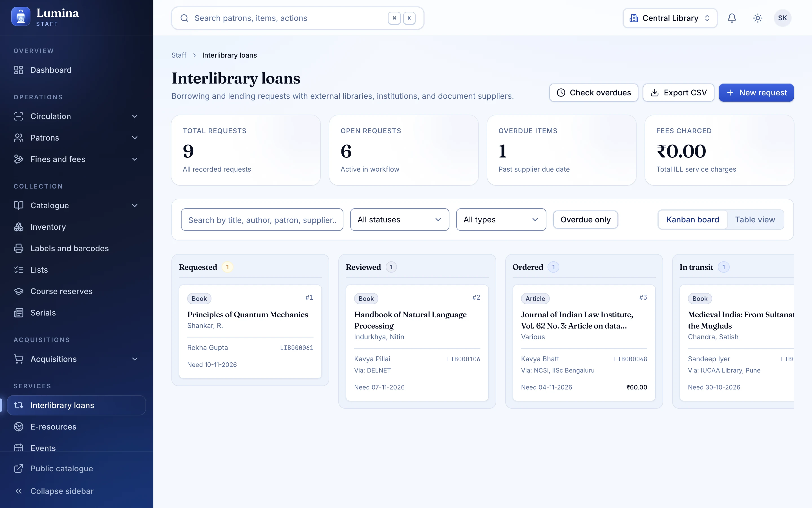This screenshot has width=812, height=508.
Task: Click the Collapse sidebar double-chevron icon
Action: [18, 491]
